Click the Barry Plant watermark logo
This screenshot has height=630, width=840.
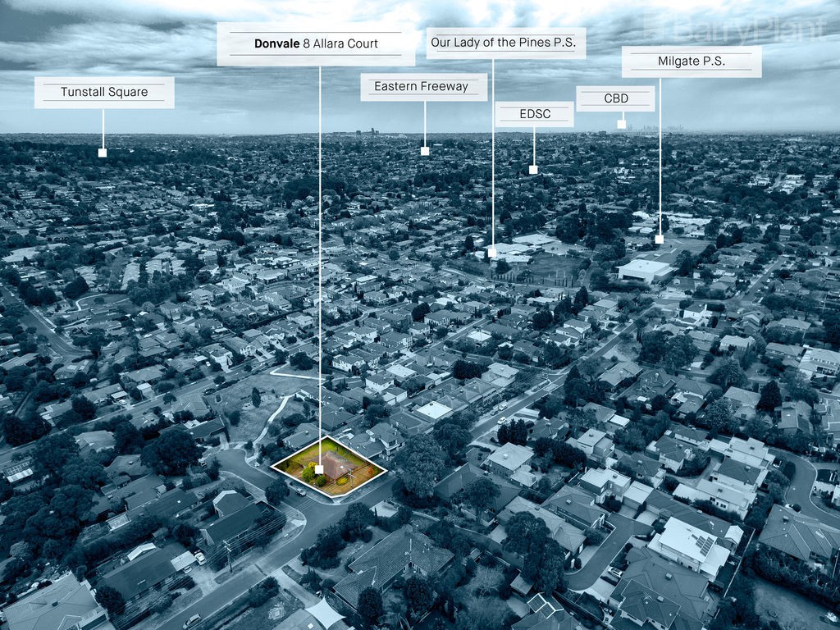pos(736,29)
